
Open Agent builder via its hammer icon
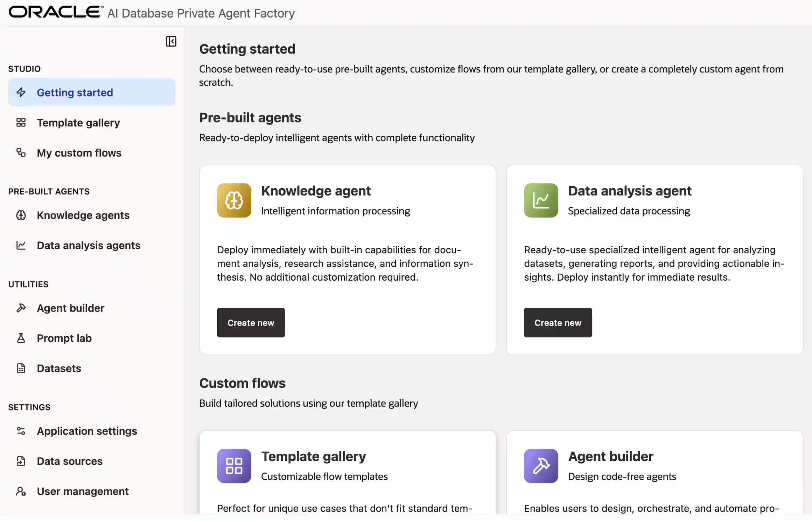coord(21,308)
